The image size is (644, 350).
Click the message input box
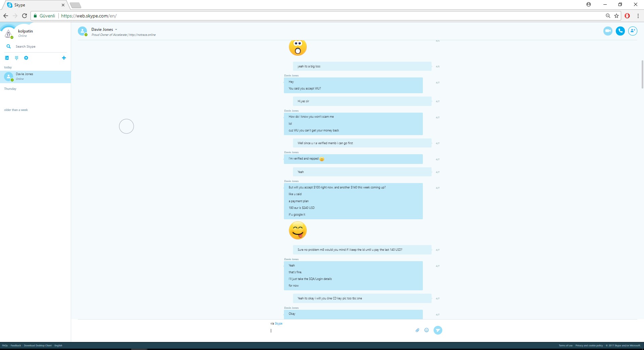[341, 330]
